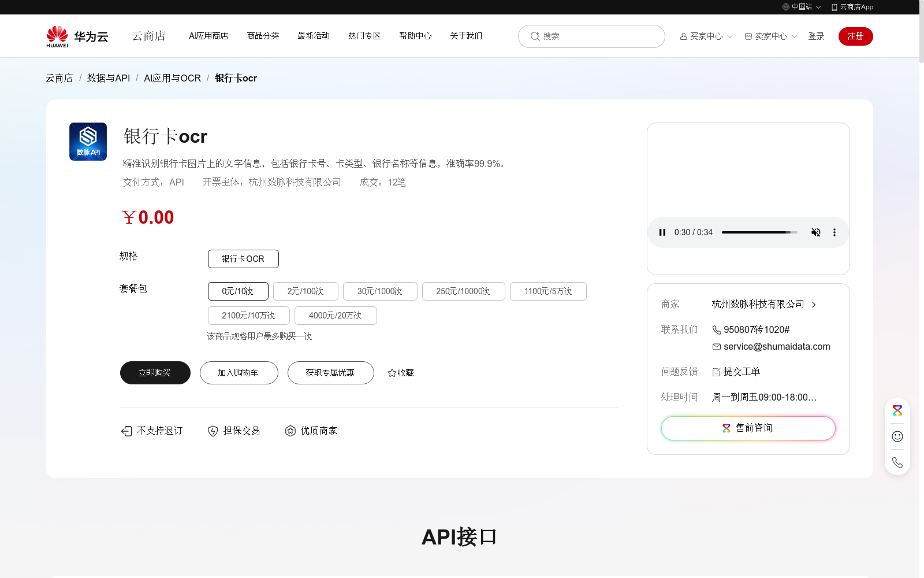Image resolution: width=924 pixels, height=578 pixels.
Task: Click the colorful icon in 售前咨询 button
Action: click(x=726, y=428)
